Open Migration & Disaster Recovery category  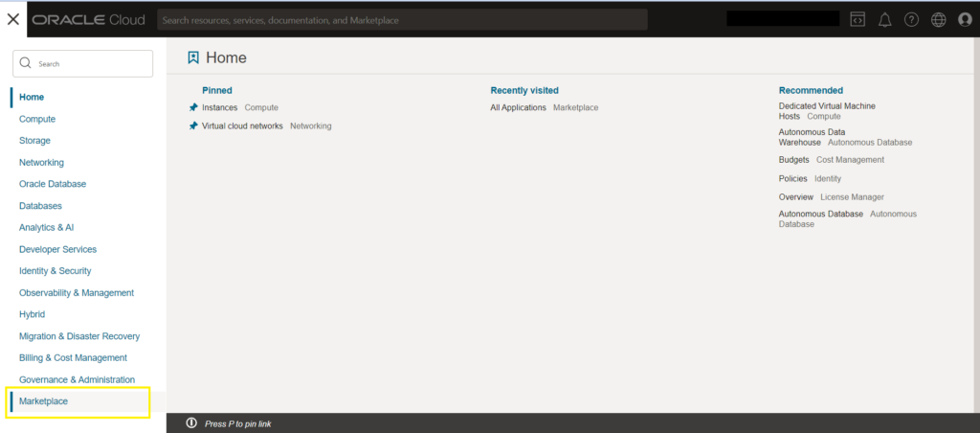coord(79,336)
